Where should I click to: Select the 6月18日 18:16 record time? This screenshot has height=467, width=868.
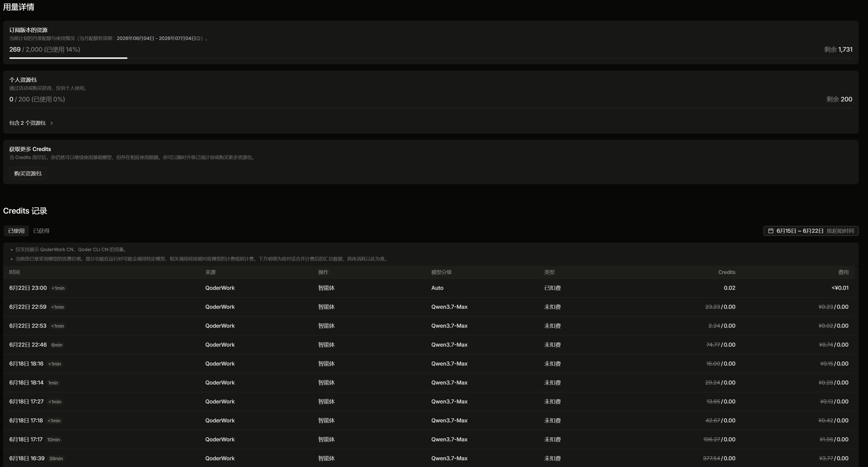pyautogui.click(x=26, y=363)
